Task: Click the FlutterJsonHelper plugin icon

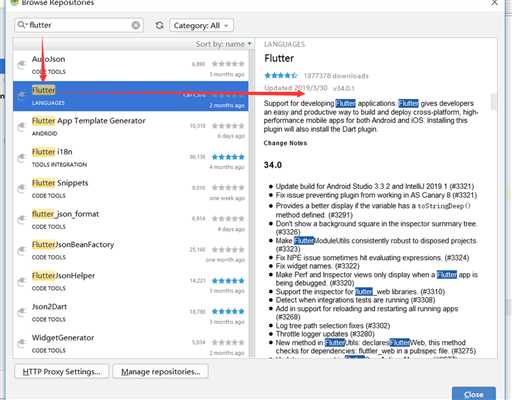Action: pos(22,282)
